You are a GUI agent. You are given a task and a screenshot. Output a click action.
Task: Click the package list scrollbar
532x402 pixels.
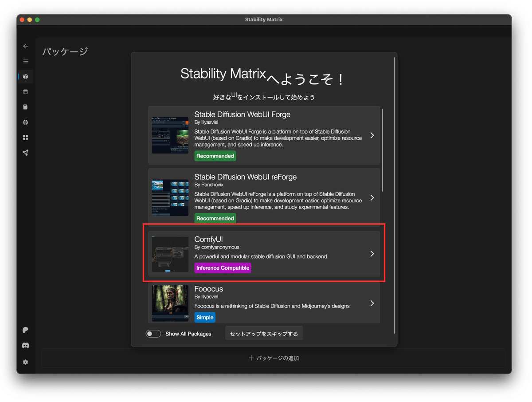point(382,151)
